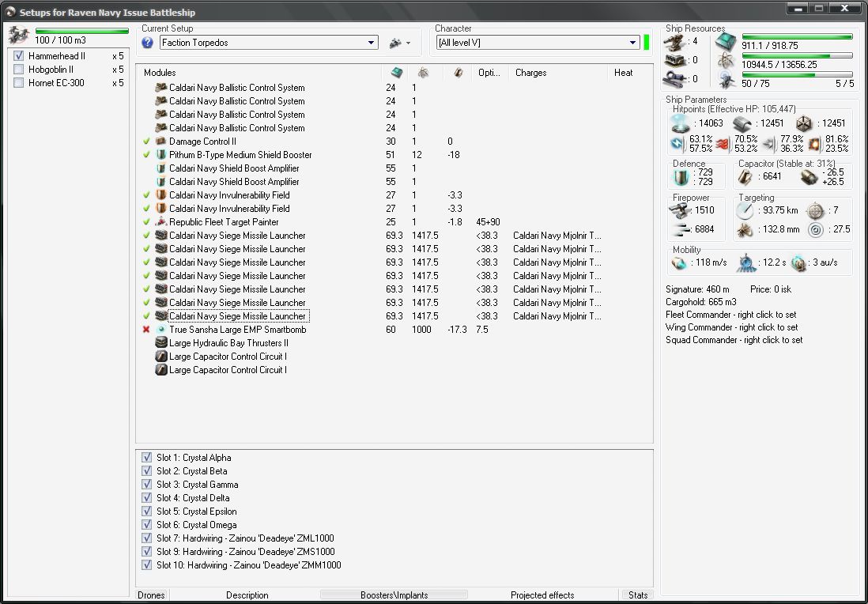Click the targeting range icon
Screen dimensions: 868x604
click(745, 210)
